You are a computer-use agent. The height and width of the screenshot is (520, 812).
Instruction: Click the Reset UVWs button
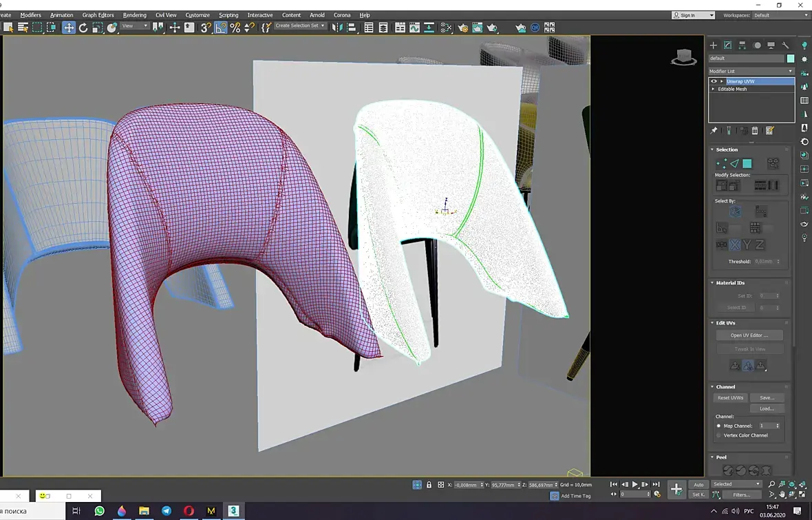[x=730, y=397]
